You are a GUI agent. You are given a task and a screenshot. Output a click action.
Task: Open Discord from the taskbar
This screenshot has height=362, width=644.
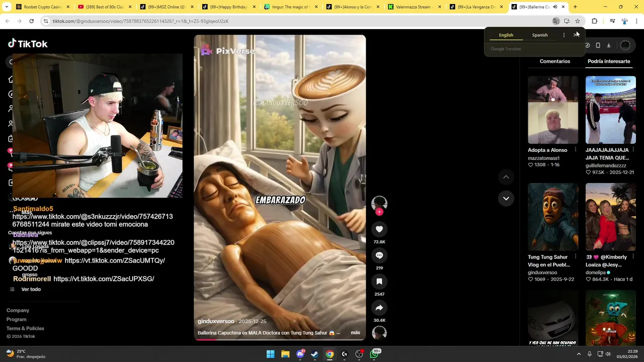[300, 354]
